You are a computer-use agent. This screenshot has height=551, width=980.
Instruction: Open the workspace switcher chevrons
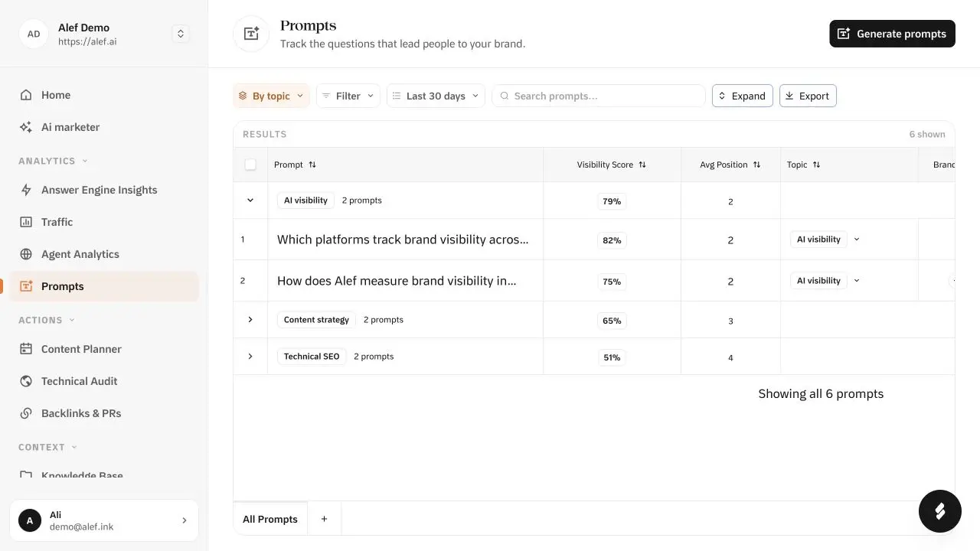tap(181, 34)
